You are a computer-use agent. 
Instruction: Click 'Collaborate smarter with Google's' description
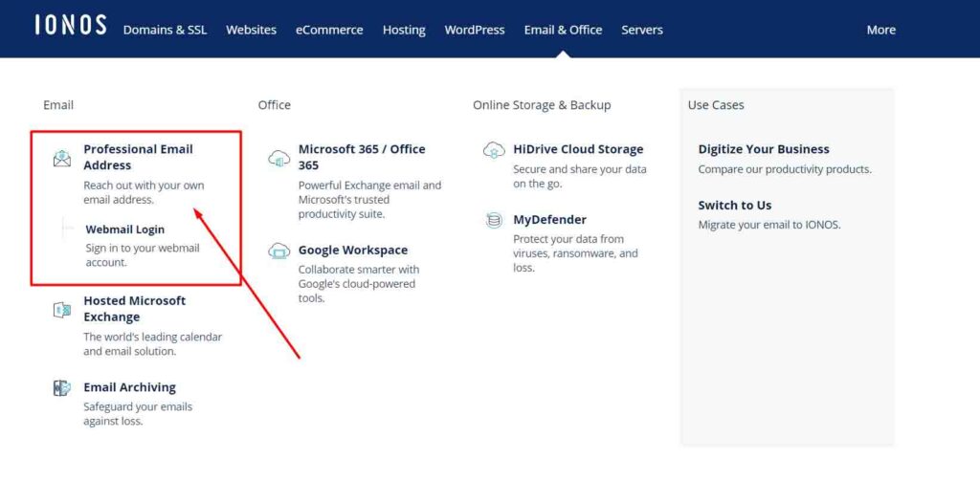point(359,284)
